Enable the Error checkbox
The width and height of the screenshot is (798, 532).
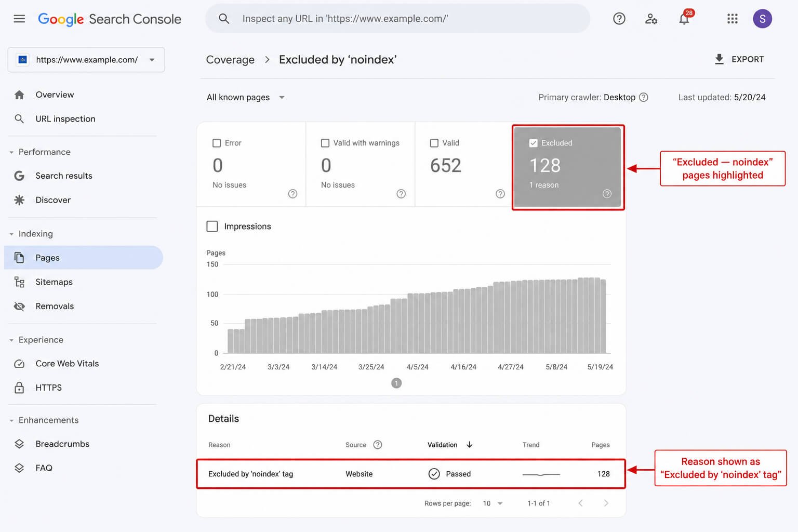[217, 143]
